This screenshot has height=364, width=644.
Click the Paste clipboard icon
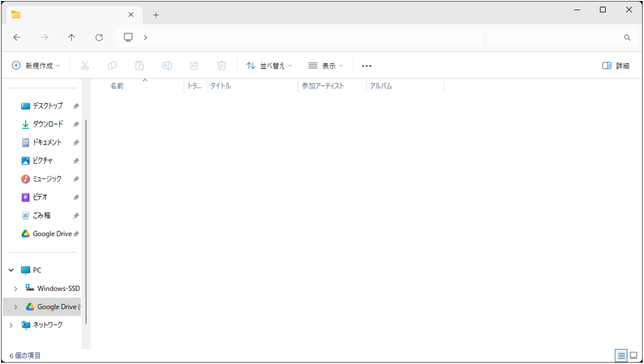139,65
